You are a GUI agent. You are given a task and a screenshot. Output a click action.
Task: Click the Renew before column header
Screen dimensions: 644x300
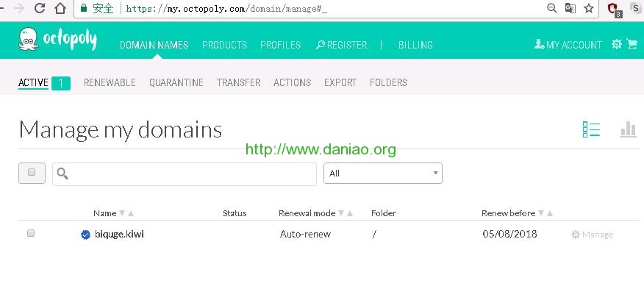(509, 213)
